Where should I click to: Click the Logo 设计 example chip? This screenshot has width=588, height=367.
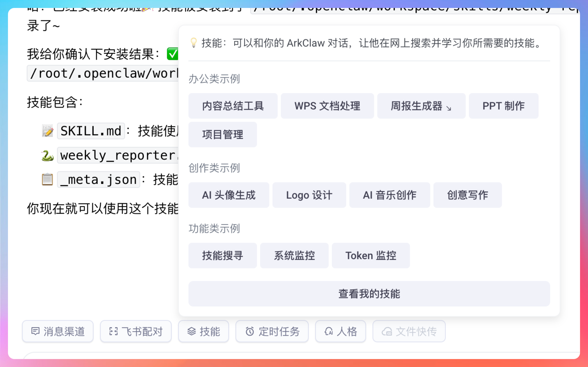[309, 195]
